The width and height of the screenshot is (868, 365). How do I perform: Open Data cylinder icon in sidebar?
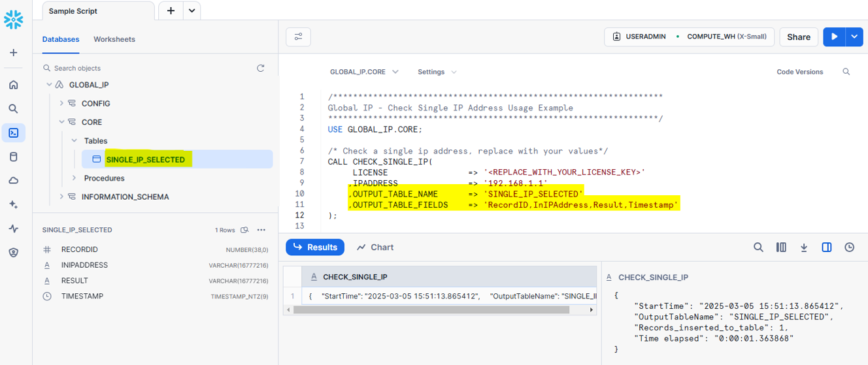click(13, 157)
